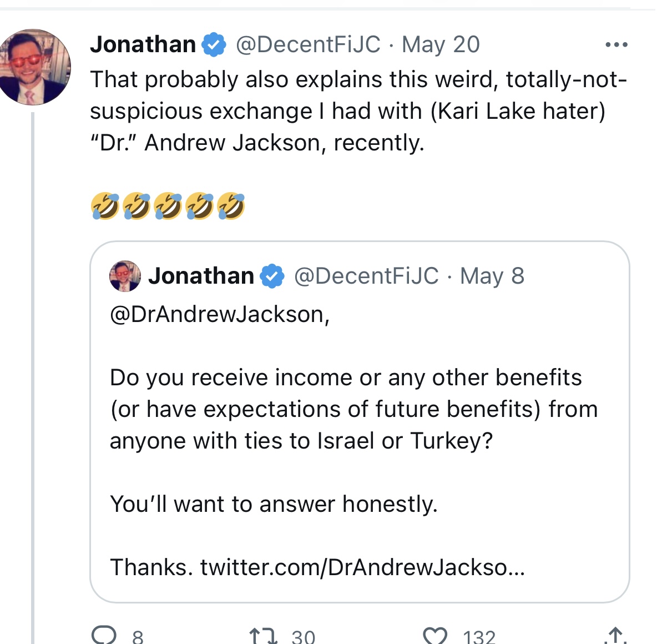Click the @DecentFiJC handle in quoted tweet

(366, 276)
